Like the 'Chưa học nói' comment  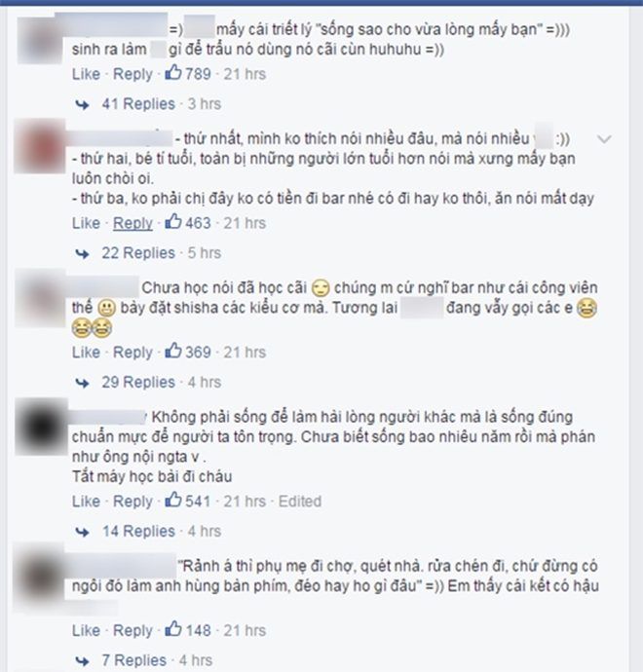86,353
